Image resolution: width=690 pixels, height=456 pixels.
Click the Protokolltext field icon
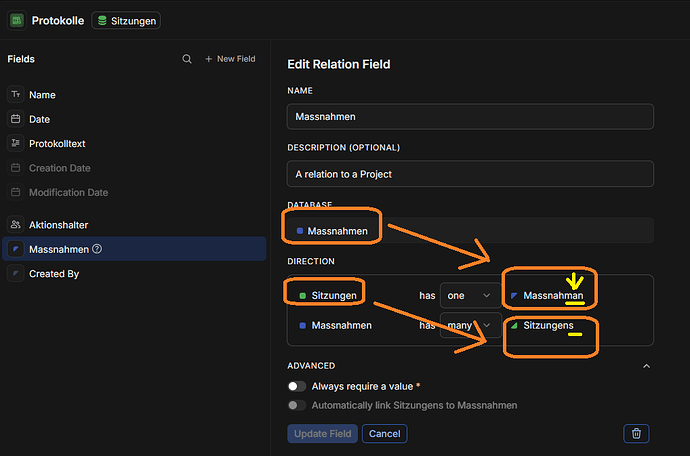16,144
